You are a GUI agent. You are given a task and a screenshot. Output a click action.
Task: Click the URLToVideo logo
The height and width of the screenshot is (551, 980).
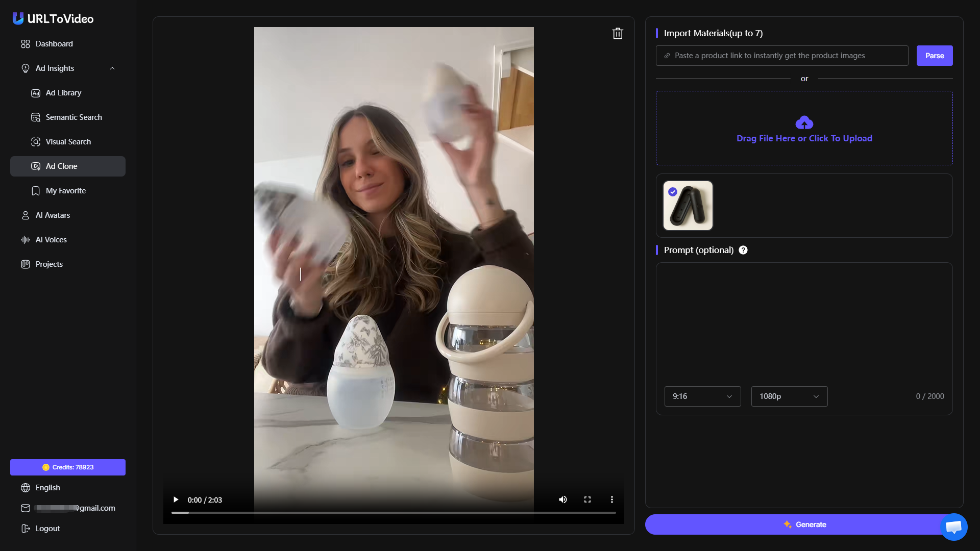[53, 19]
